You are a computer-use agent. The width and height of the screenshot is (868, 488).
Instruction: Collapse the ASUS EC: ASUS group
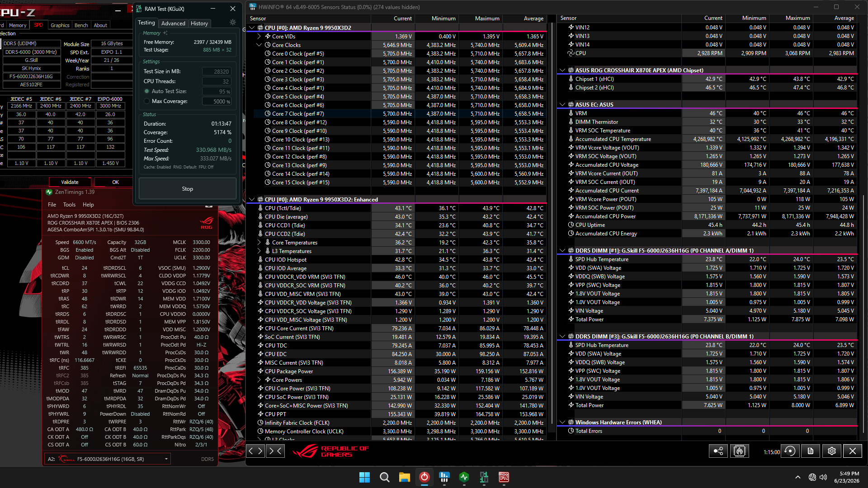[562, 105]
